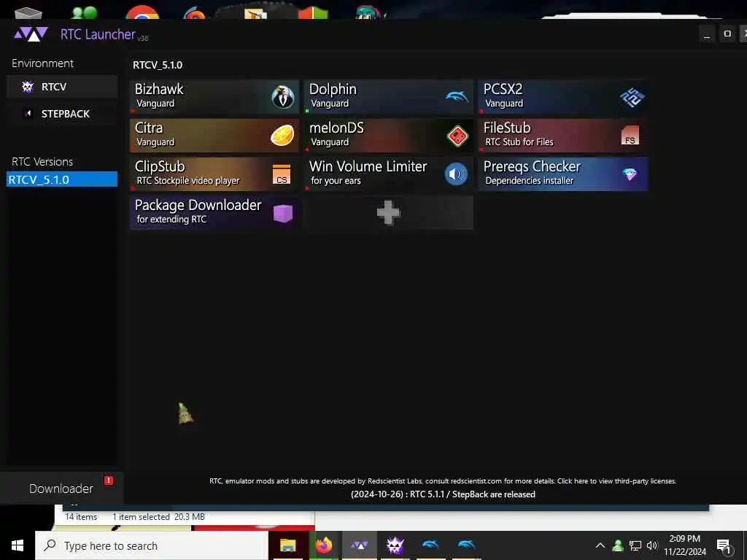Select the STEPBACK environment
The height and width of the screenshot is (560, 747).
pos(62,113)
